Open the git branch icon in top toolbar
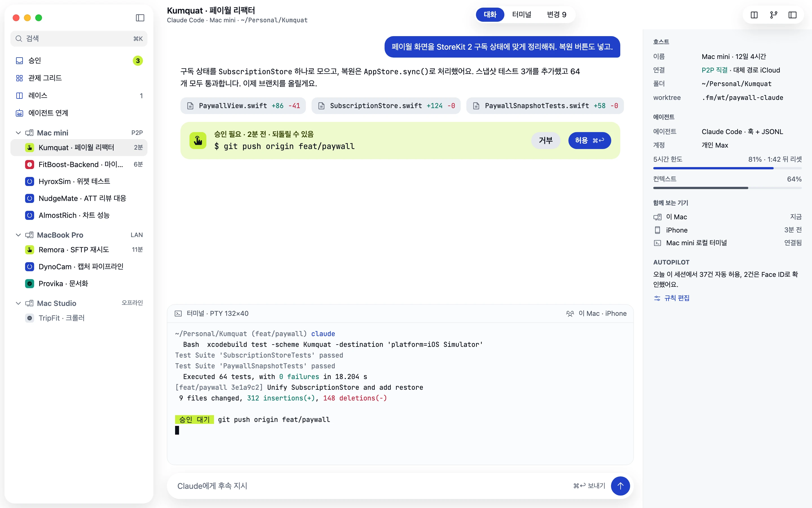 click(x=773, y=15)
